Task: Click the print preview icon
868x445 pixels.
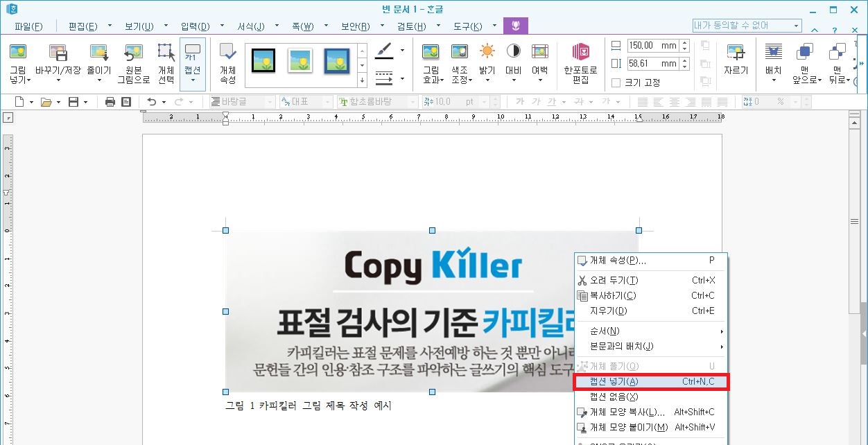Action: (x=126, y=102)
